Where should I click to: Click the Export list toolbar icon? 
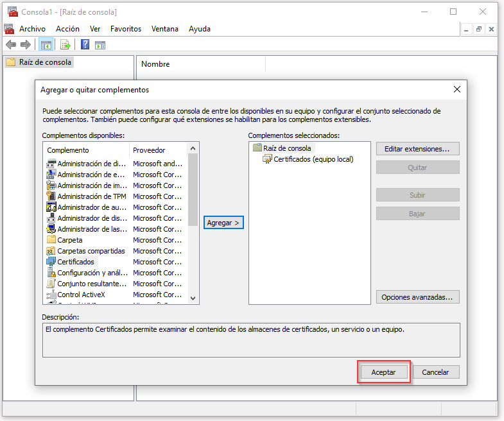[65, 44]
